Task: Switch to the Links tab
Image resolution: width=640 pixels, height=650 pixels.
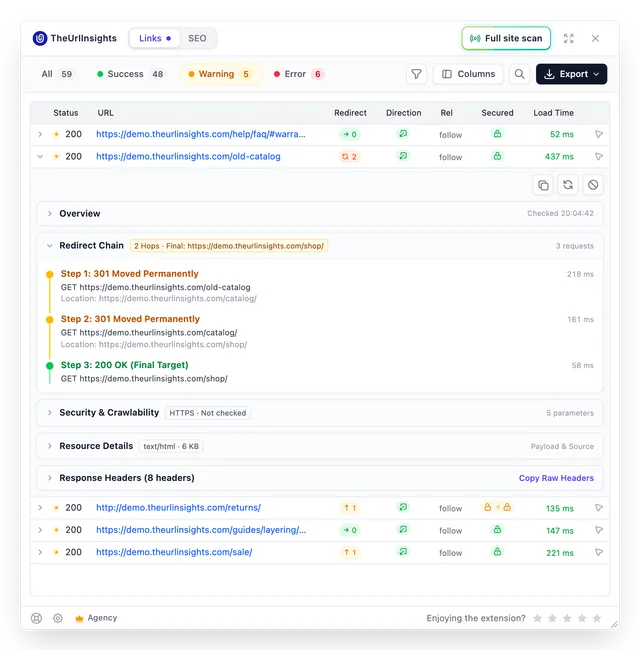Action: click(155, 39)
